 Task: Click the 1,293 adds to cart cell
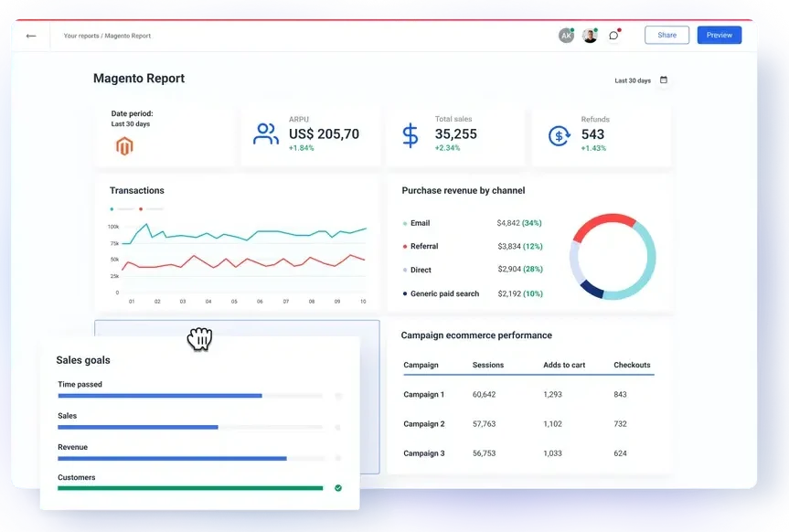point(552,395)
